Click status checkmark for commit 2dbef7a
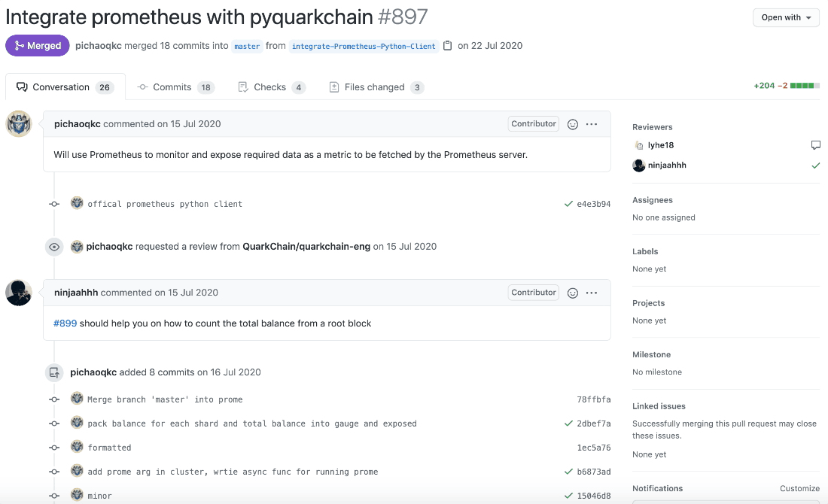828x504 pixels. (568, 424)
